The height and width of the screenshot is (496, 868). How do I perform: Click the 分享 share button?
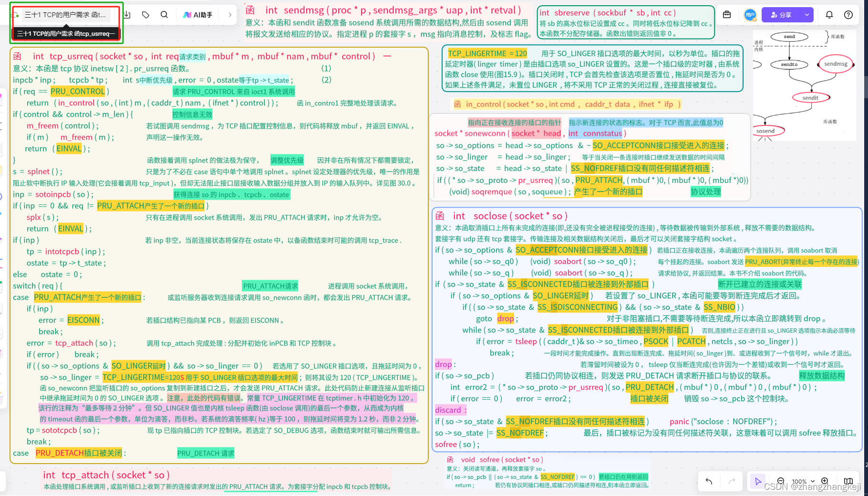coord(781,15)
